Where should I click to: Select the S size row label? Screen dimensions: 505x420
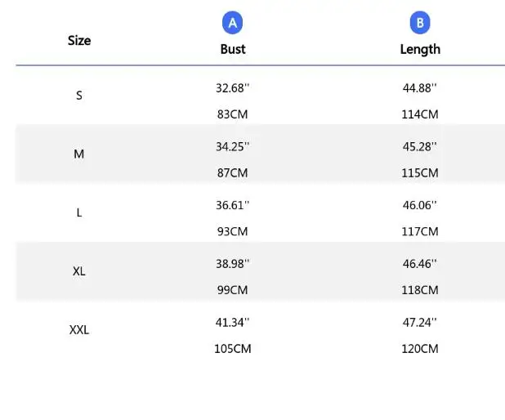tap(79, 95)
